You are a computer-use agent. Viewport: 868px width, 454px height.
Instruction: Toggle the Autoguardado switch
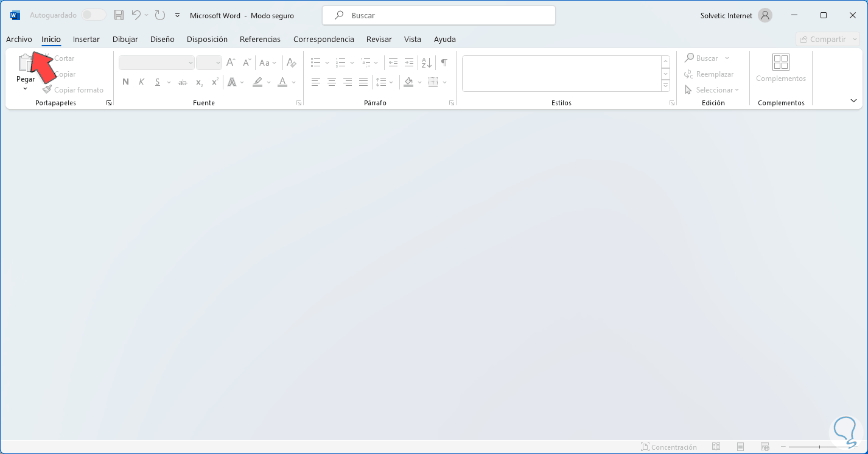click(94, 15)
